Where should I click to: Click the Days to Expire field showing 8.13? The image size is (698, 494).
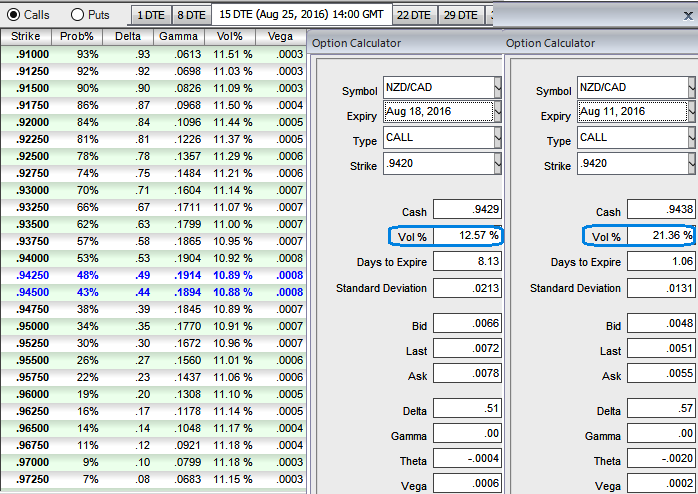pos(469,262)
